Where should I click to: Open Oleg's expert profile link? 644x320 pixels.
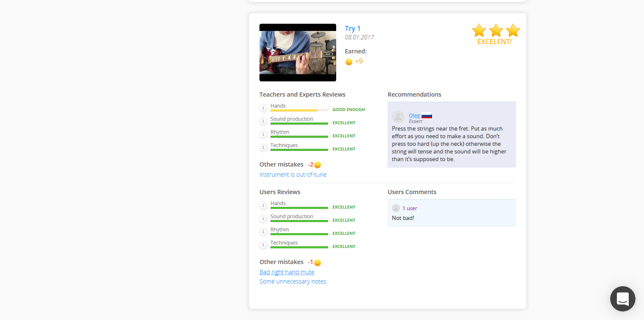point(414,115)
